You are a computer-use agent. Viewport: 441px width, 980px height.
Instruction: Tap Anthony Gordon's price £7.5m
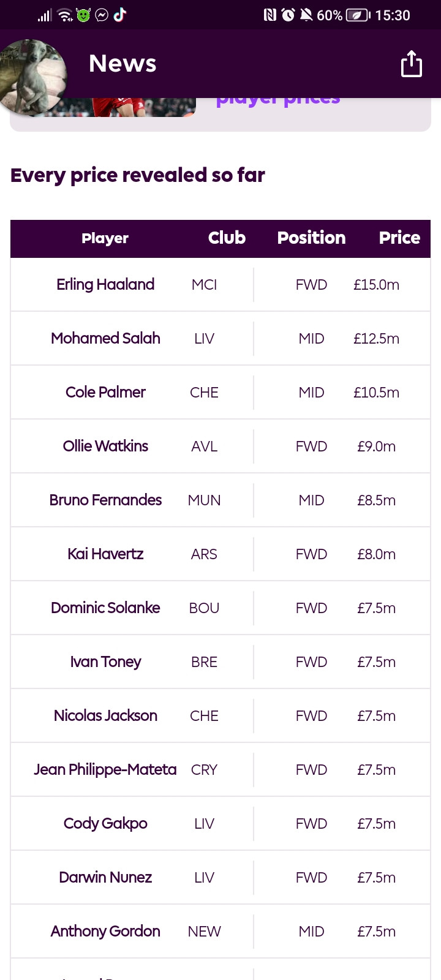pos(376,931)
